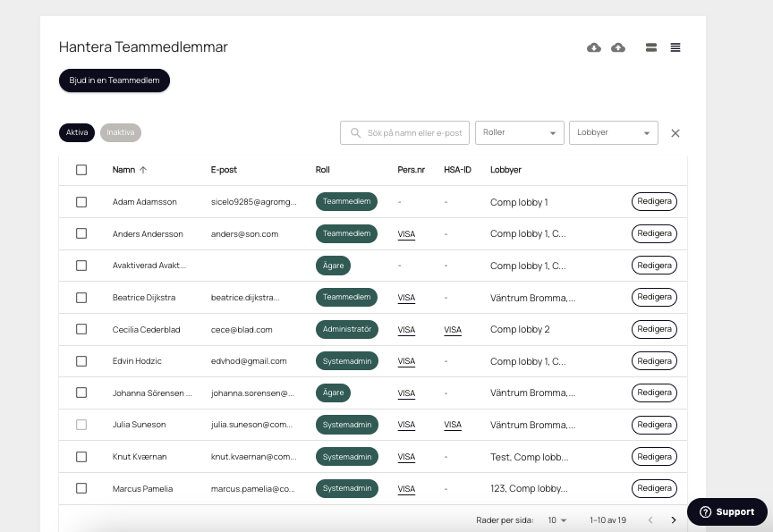Screen dimensions: 773x532
Task: Click the E-post column header
Action: [224, 170]
